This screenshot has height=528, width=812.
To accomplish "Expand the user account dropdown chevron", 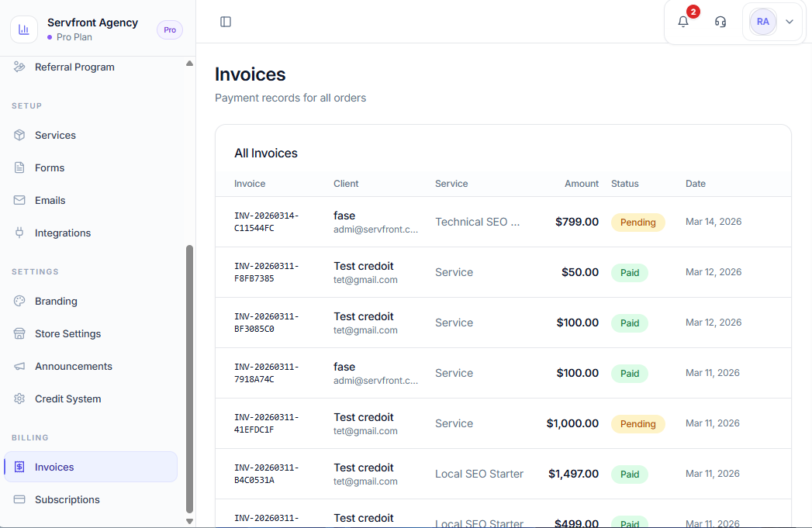I will [x=790, y=22].
